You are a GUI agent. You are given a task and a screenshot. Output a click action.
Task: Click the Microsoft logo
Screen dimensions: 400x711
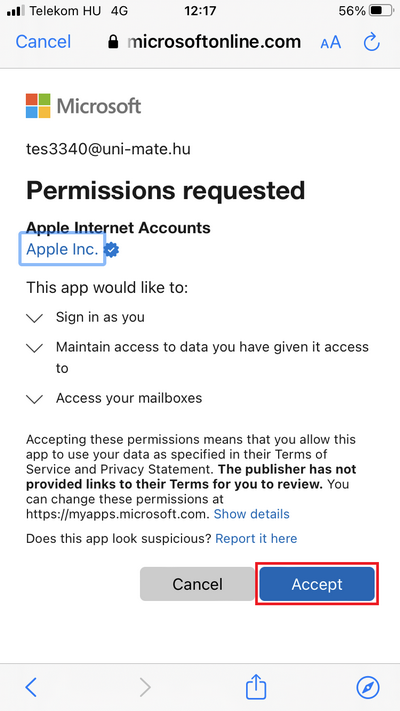83,106
